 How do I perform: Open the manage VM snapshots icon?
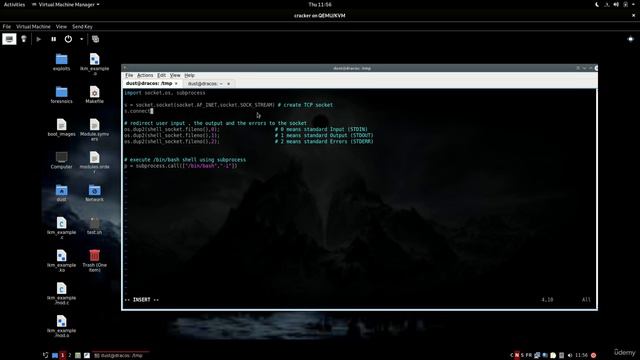click(x=96, y=39)
